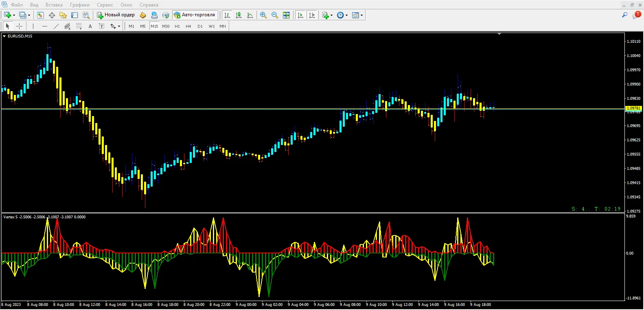This screenshot has height=310, width=644.
Task: Open the Вид menu
Action: tap(34, 5)
